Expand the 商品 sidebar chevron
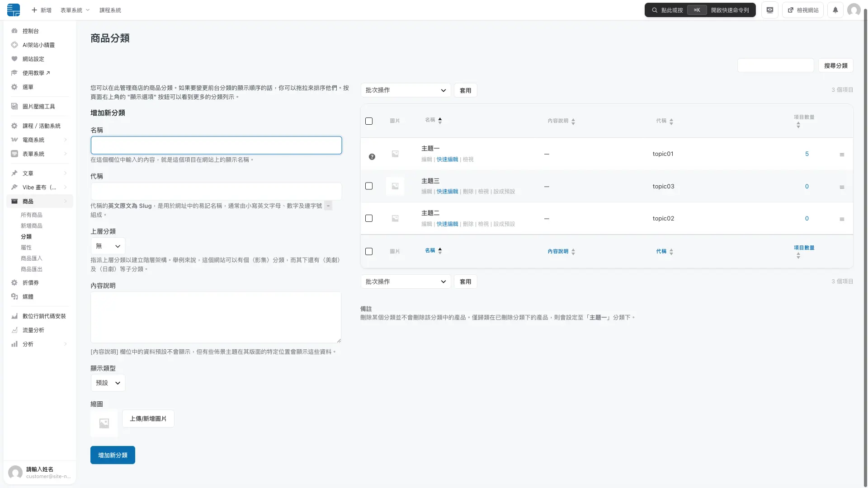Screen dimensions: 868x488 click(66, 202)
